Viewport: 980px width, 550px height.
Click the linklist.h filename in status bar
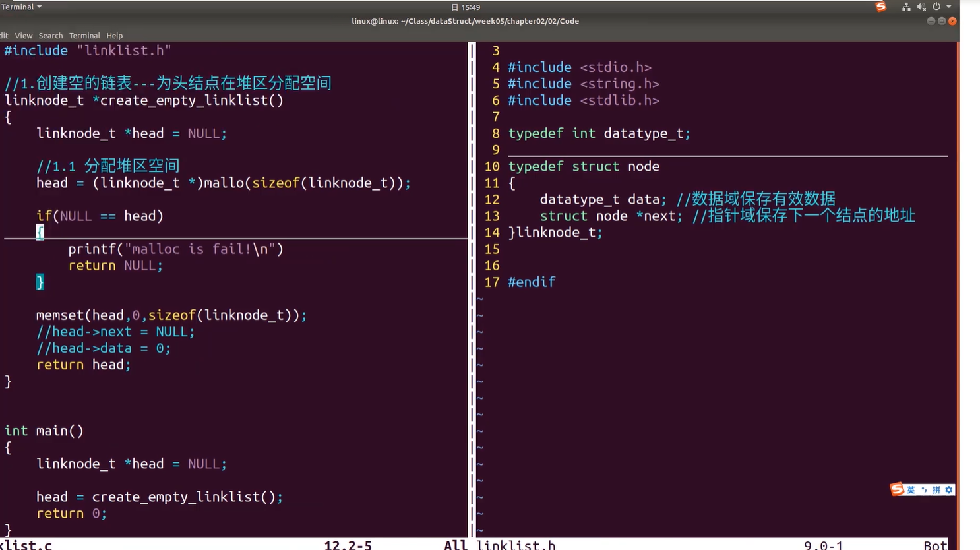point(516,545)
